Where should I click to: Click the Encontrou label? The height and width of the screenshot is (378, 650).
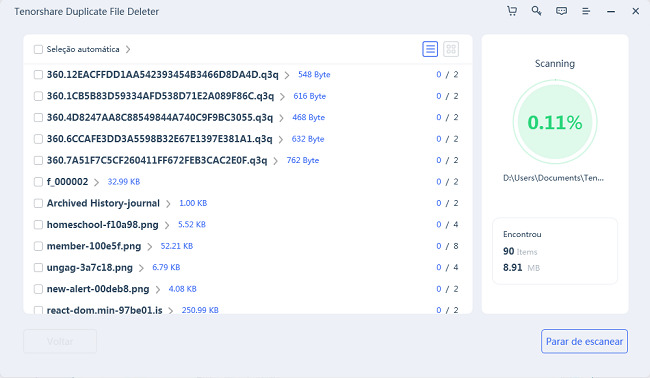click(x=522, y=235)
